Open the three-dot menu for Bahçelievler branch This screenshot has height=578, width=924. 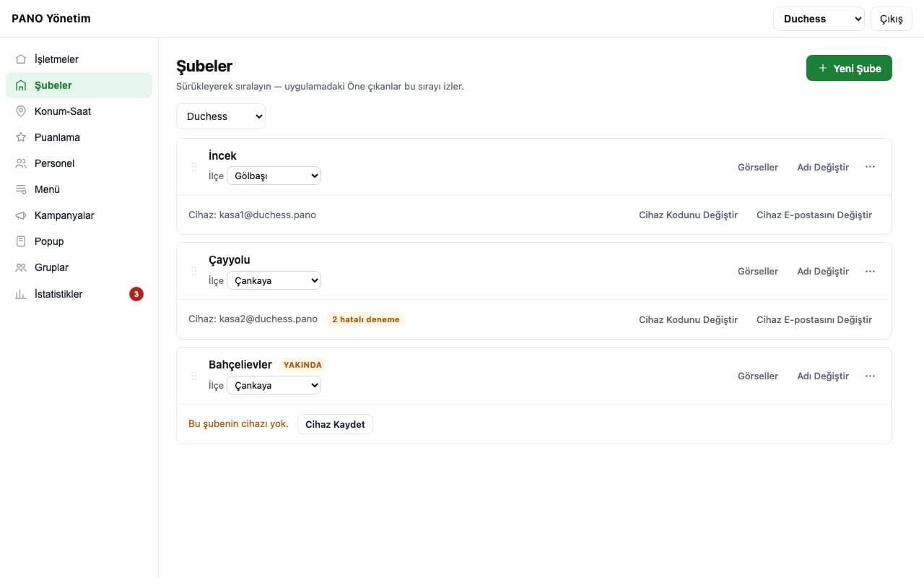coord(870,376)
